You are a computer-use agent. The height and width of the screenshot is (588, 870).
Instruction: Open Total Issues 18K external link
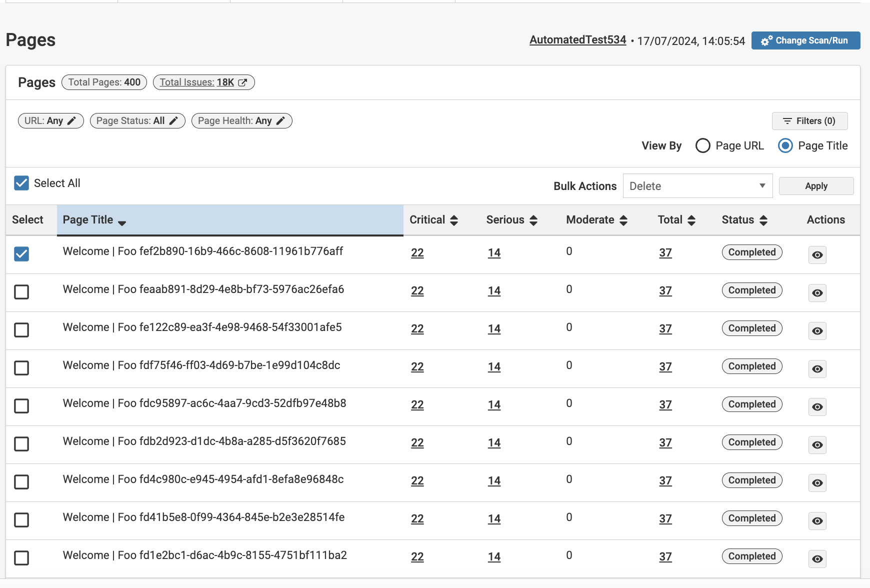(x=203, y=82)
